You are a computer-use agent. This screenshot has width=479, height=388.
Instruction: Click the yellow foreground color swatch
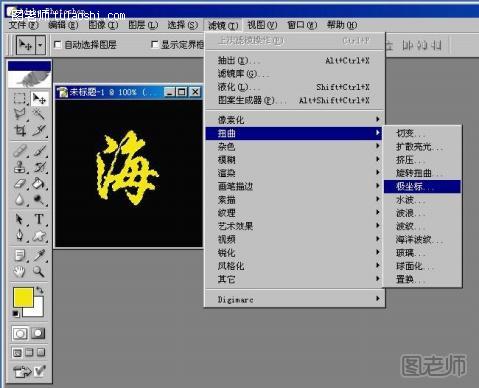23,297
